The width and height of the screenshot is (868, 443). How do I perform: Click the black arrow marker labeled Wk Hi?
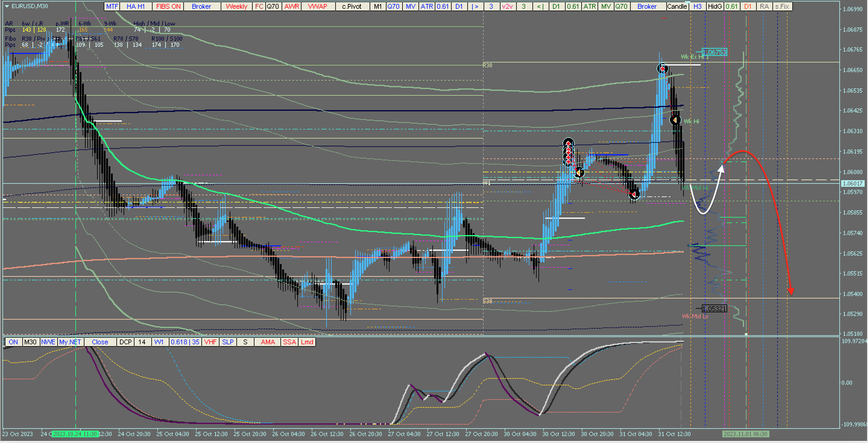click(x=675, y=120)
